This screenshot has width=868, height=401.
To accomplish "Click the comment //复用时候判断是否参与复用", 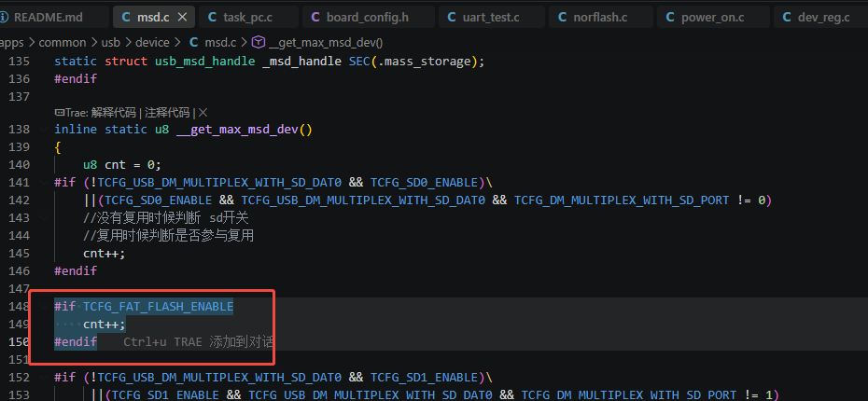I will coord(168,236).
